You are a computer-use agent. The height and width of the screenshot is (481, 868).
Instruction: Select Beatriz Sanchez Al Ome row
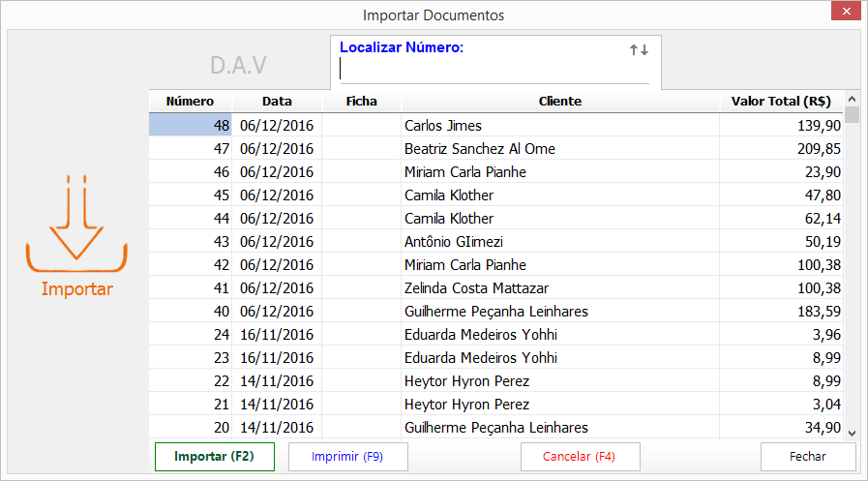(x=479, y=149)
